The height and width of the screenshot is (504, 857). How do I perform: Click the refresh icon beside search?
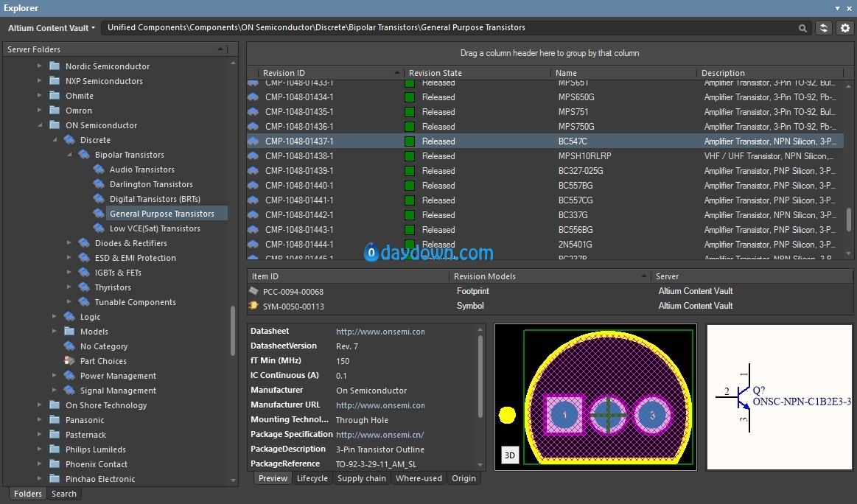click(824, 28)
